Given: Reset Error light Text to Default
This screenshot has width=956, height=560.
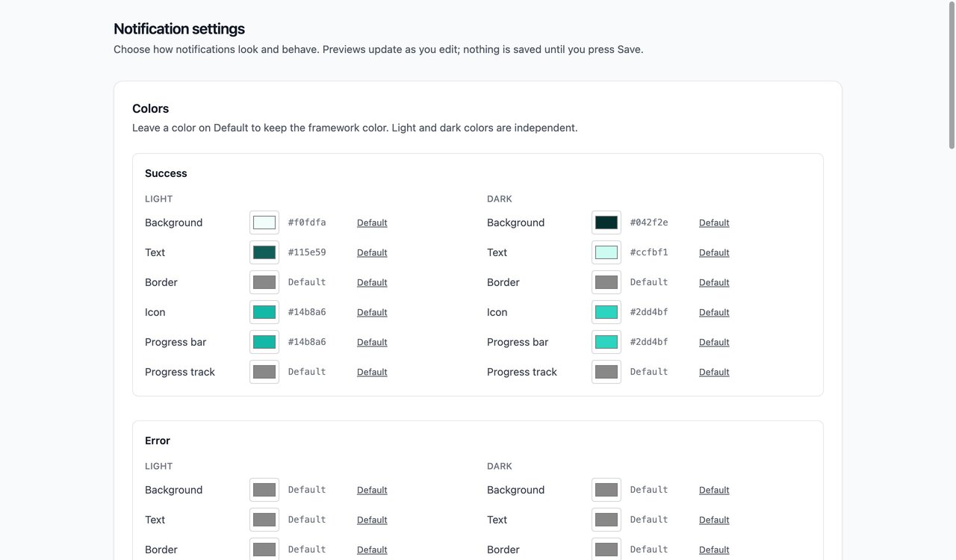Looking at the screenshot, I should [372, 520].
